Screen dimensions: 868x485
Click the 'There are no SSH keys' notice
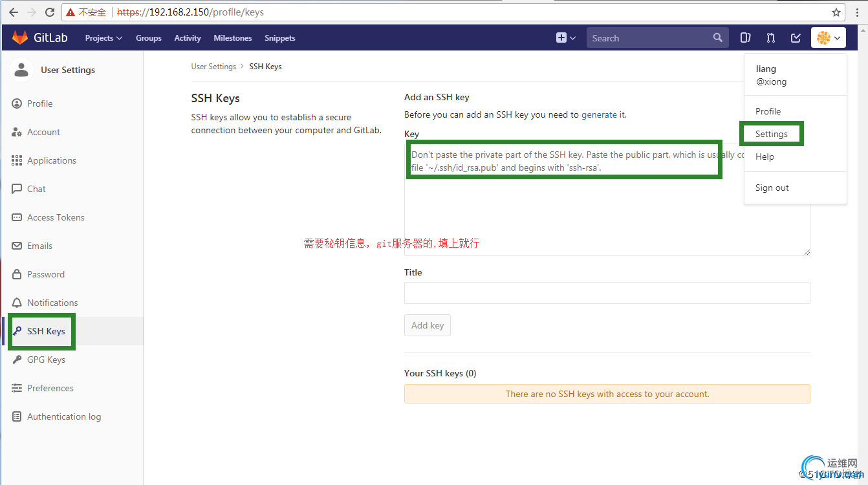607,394
